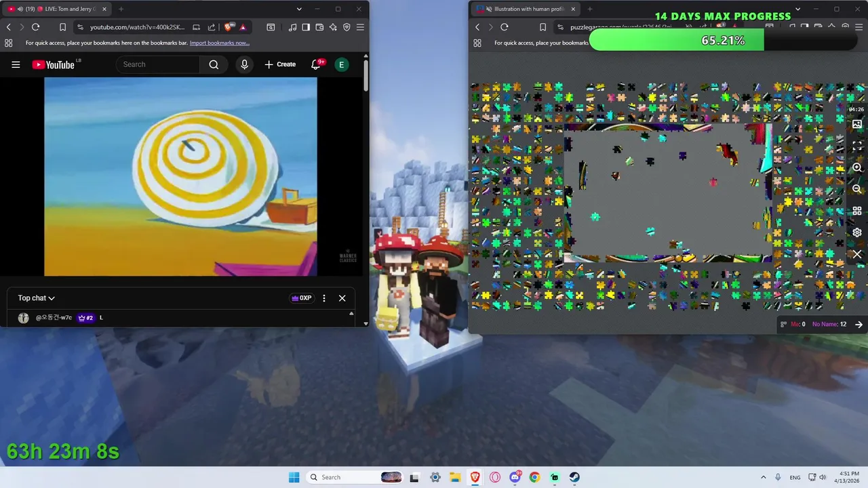Close the Tom and Jerry tab

pos(104,9)
